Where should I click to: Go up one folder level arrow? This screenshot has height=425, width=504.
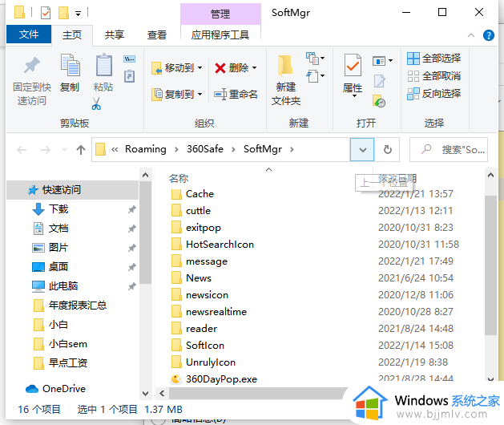[81, 150]
